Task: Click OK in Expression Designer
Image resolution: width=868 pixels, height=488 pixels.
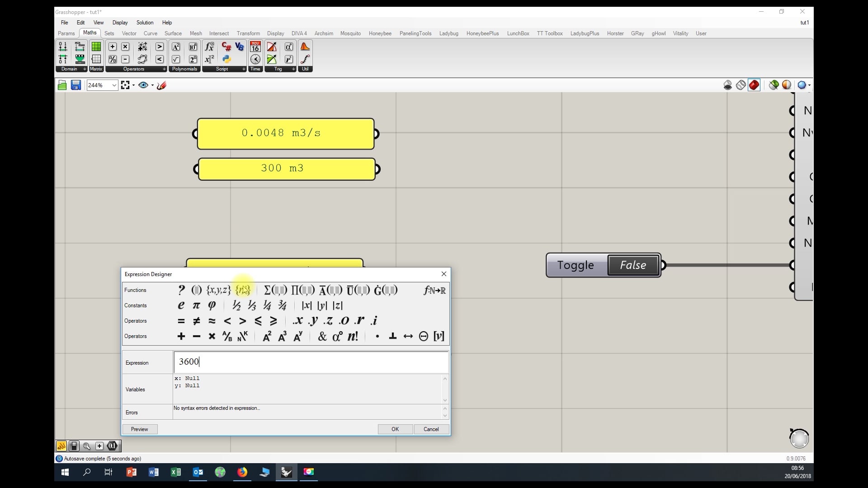Action: click(x=395, y=429)
